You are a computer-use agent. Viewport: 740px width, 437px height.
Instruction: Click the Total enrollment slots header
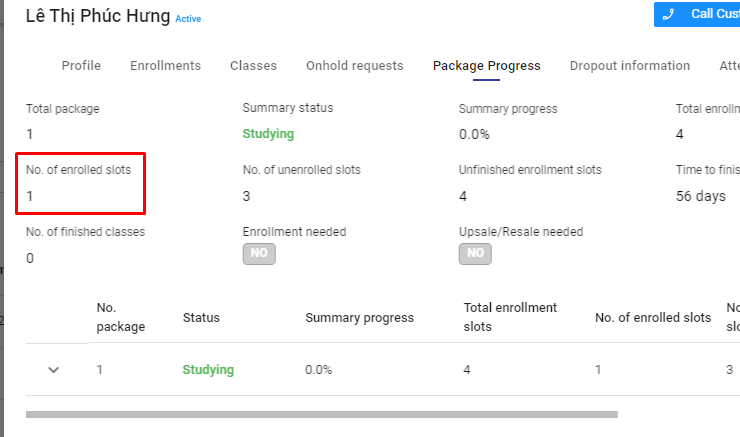pos(510,317)
